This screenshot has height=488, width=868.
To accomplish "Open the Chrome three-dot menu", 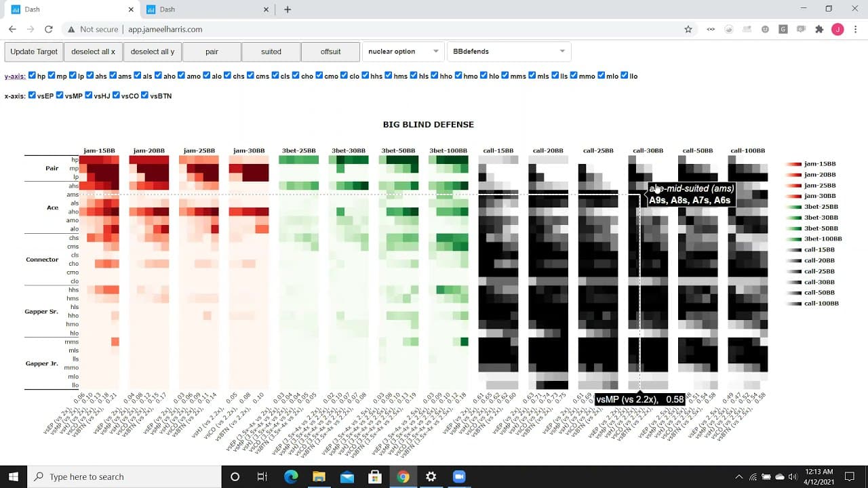I will (855, 29).
